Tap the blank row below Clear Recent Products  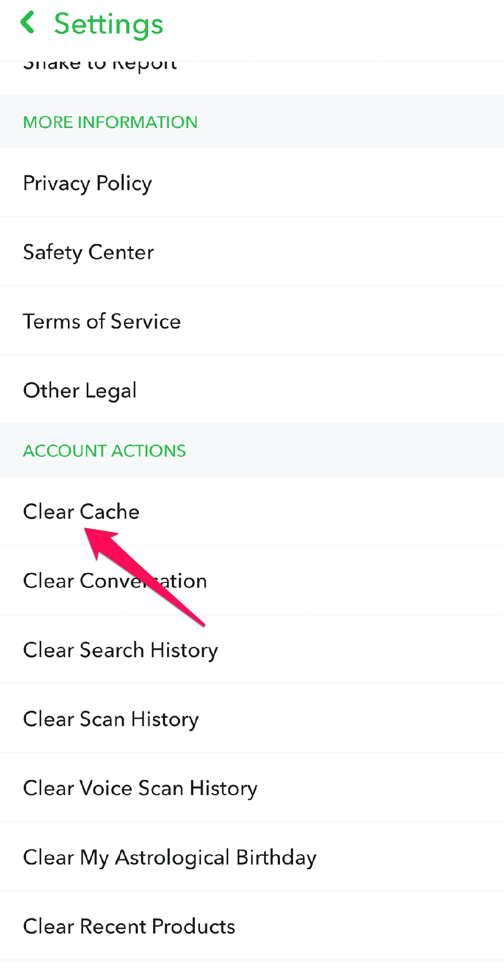[252, 971]
